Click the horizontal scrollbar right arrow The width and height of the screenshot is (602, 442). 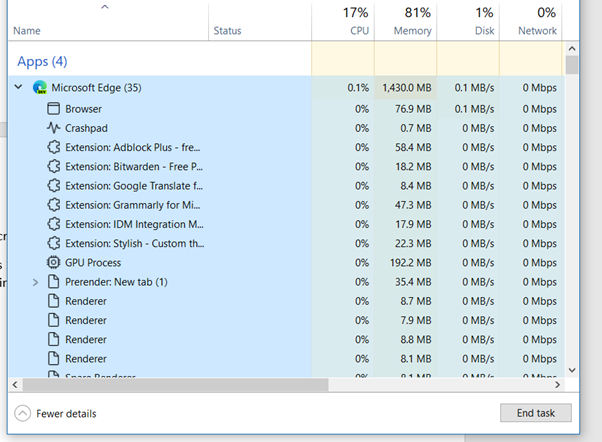pyautogui.click(x=557, y=384)
